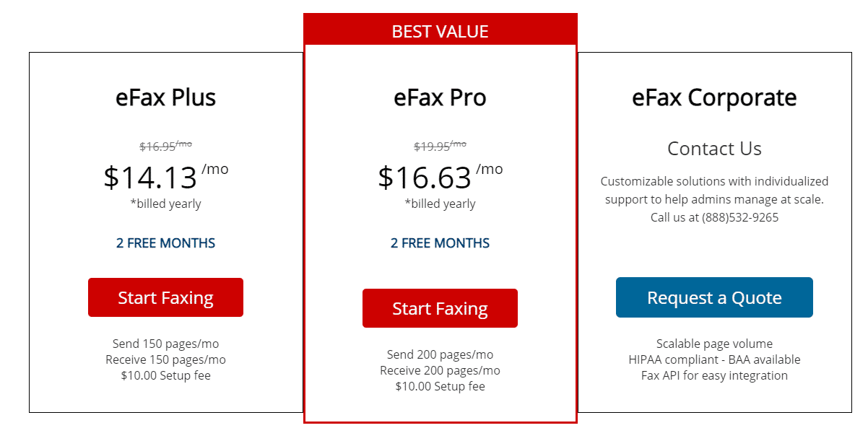Click the eFax Corporate heading
The height and width of the screenshot is (441, 868).
click(714, 97)
